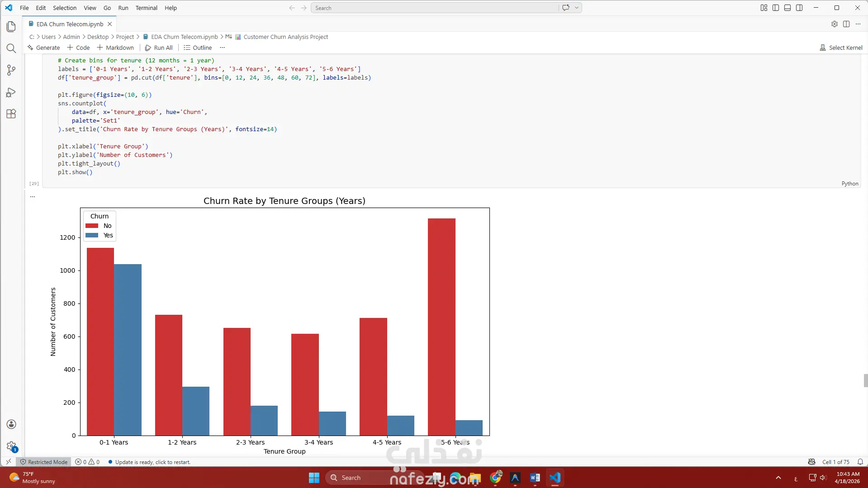The image size is (868, 488).
Task: Close the EDA Churn Telecom.ipynb tab
Action: [109, 24]
